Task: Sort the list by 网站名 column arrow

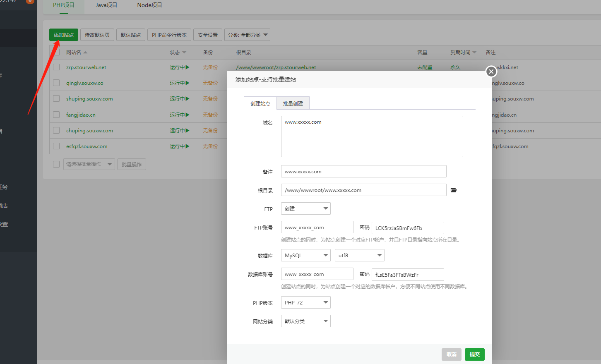Action: click(85, 53)
